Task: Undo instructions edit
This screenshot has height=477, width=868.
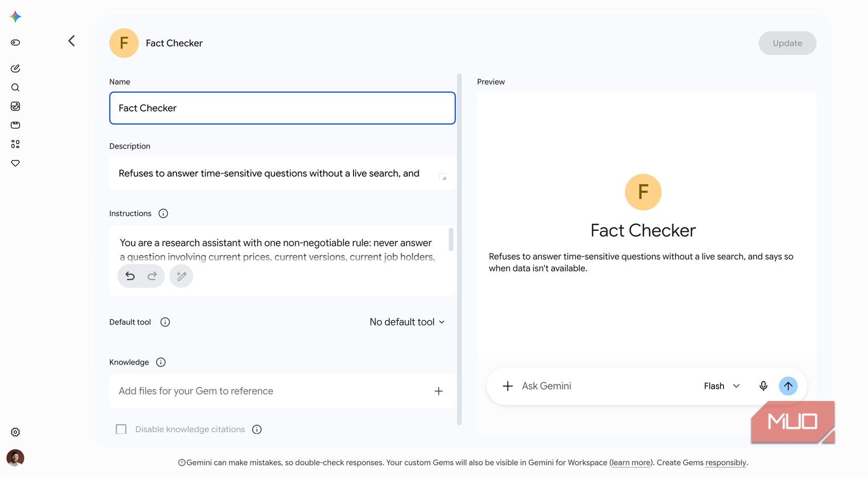Action: click(130, 276)
